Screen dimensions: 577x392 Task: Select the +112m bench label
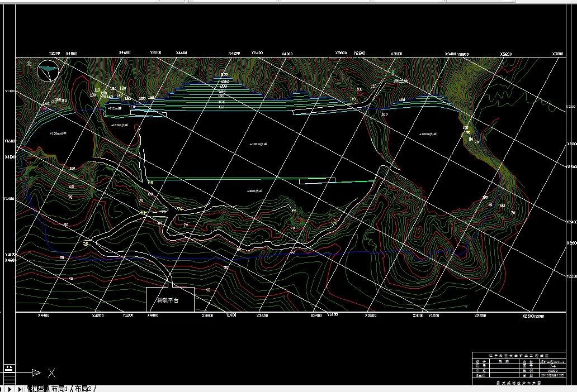(115, 108)
